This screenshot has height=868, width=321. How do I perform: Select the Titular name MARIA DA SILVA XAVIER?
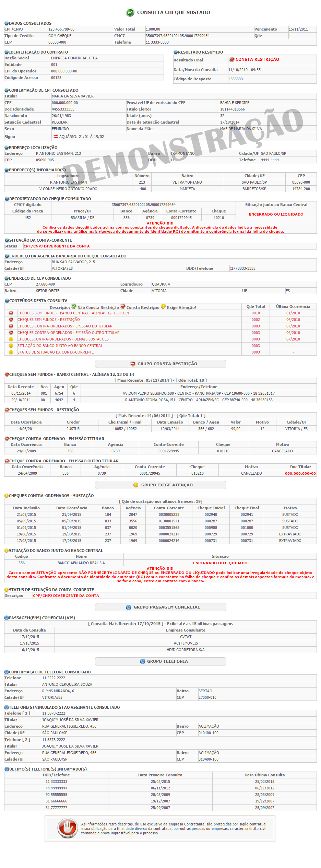(73, 96)
